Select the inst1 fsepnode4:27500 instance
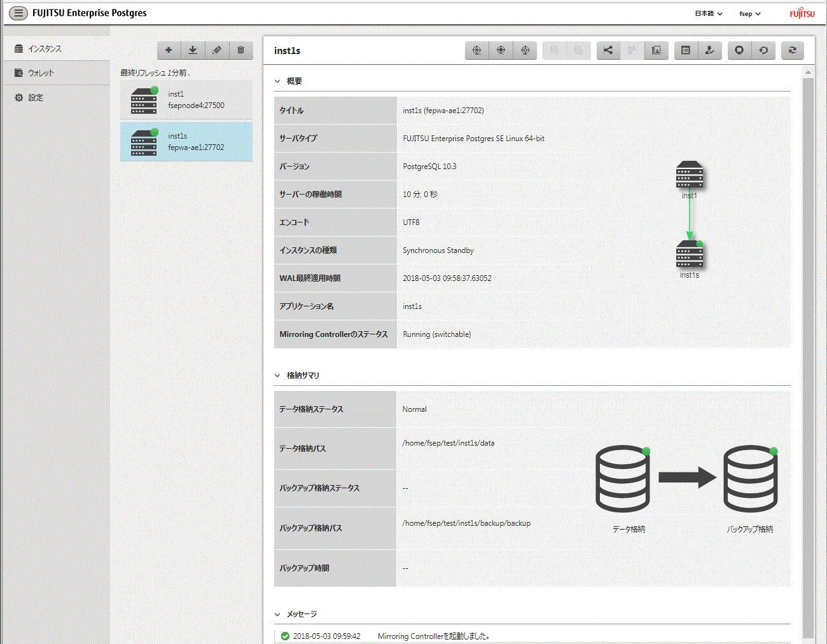The width and height of the screenshot is (827, 644). tap(186, 100)
